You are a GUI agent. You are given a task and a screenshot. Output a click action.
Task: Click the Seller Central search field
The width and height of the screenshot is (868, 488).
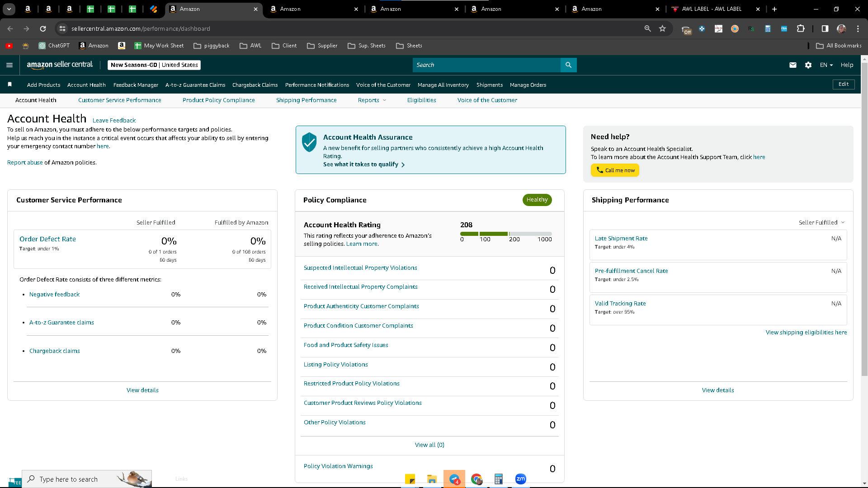pyautogui.click(x=486, y=65)
